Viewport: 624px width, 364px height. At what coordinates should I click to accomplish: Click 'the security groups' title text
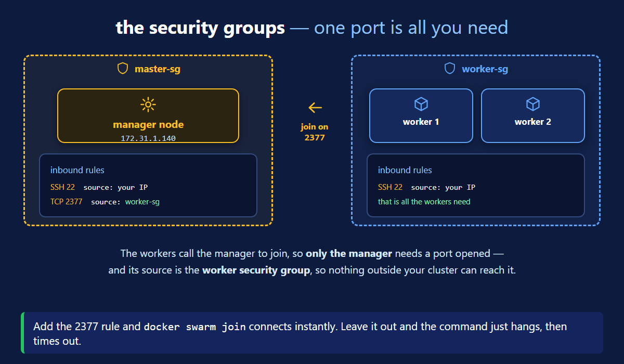[x=200, y=28]
